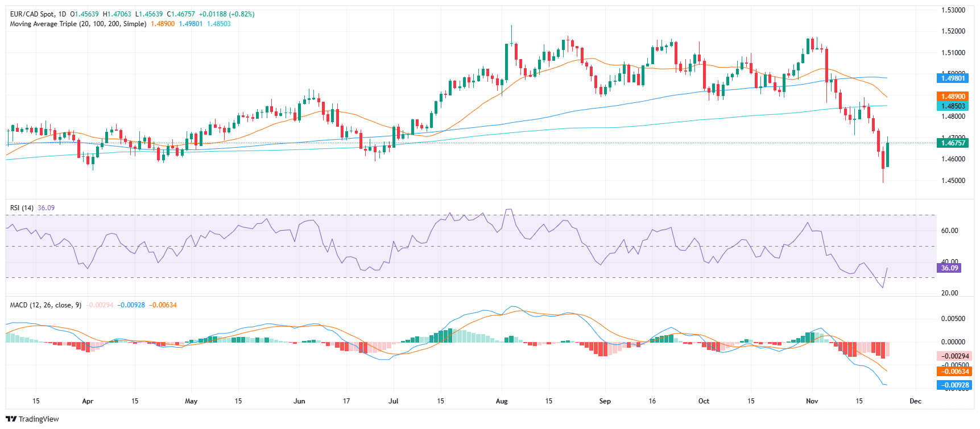Click the TradingView logo icon
This screenshot has width=980, height=429.
pyautogui.click(x=11, y=419)
